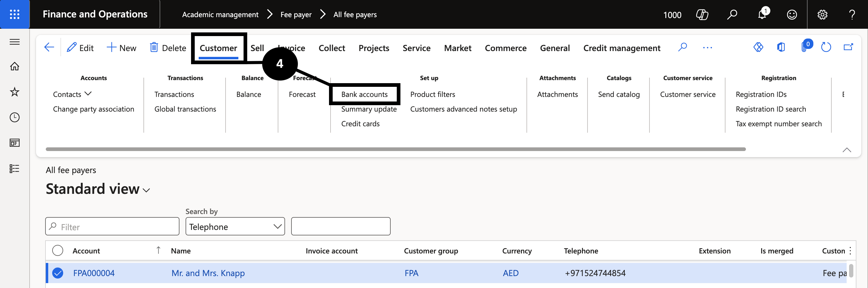Image resolution: width=868 pixels, height=288 pixels.
Task: Open Credit cards setup
Action: (x=360, y=124)
